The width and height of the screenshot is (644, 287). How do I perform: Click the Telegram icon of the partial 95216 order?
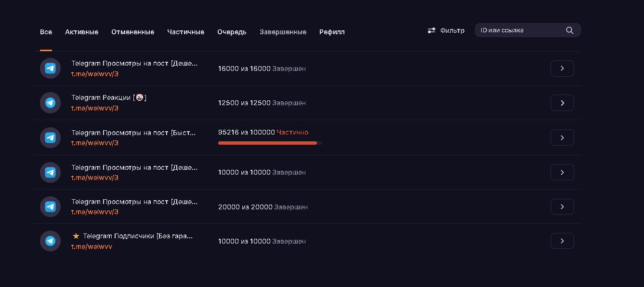50,137
